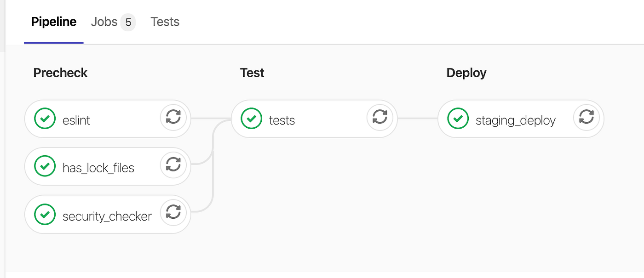Click the passed status icon on tests

pos(251,118)
